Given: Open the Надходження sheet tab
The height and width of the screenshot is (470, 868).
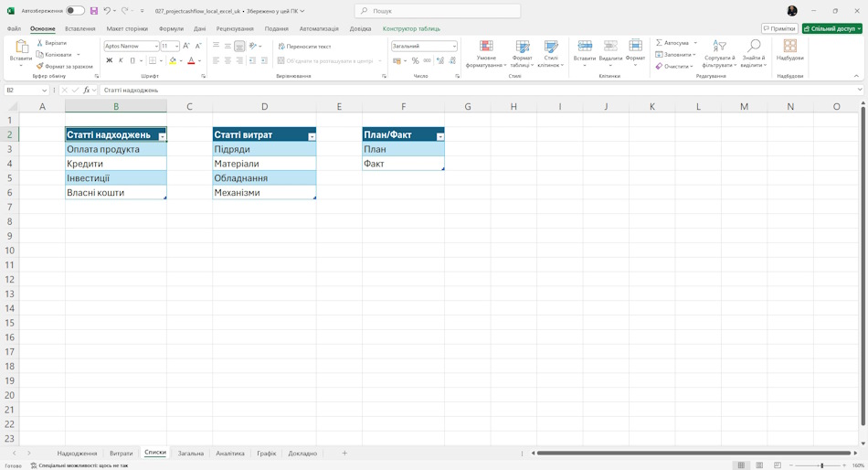Looking at the screenshot, I should click(x=77, y=453).
